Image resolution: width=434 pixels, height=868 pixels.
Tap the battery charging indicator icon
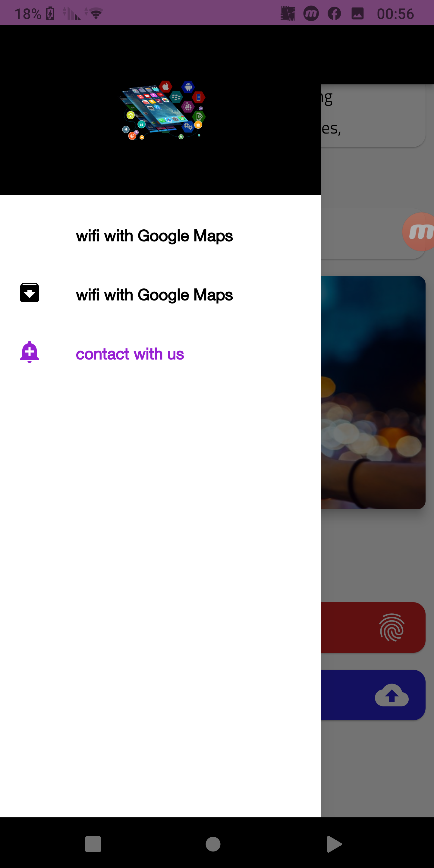click(x=50, y=14)
